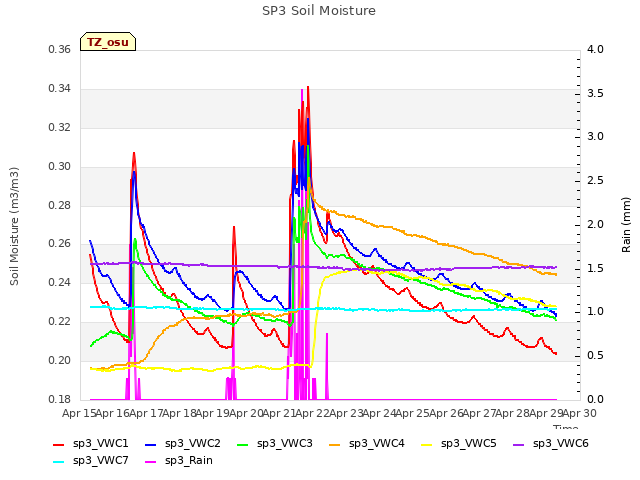Image resolution: width=640 pixels, height=480 pixels.
Task: Click the 2.0 rain axis tick label
Action: [595, 224]
